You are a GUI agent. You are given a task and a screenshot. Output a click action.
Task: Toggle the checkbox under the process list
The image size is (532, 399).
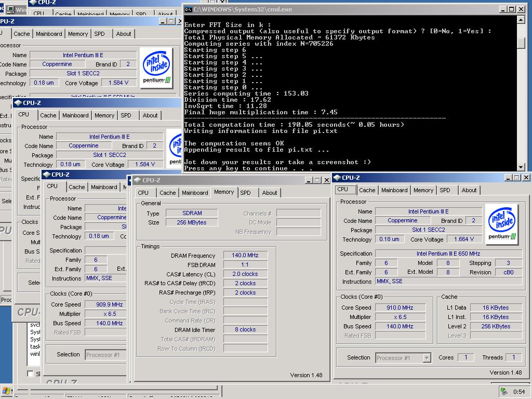[x=30, y=374]
